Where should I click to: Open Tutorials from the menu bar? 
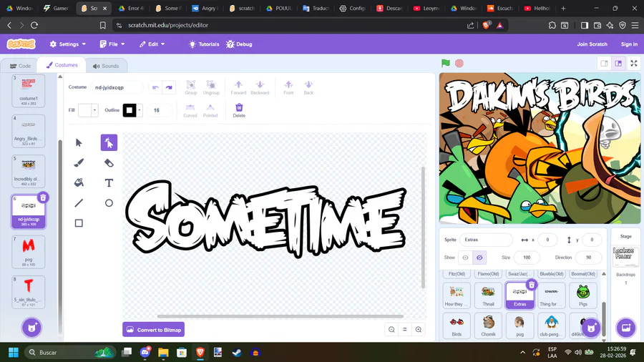coord(204,44)
